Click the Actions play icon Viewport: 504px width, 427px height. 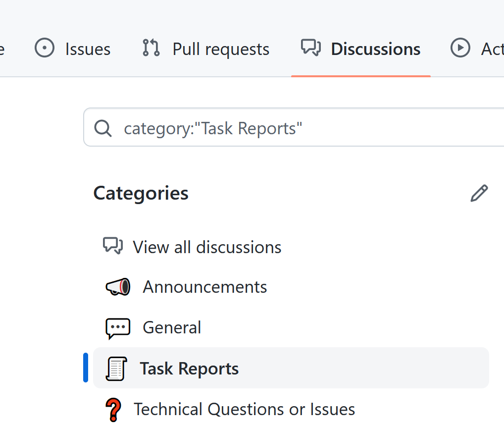(x=460, y=48)
